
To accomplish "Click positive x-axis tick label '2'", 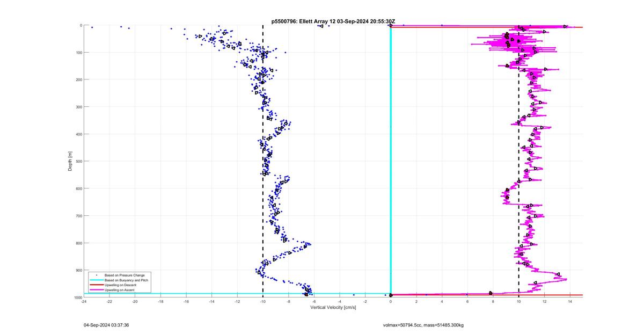I will 416,301.
